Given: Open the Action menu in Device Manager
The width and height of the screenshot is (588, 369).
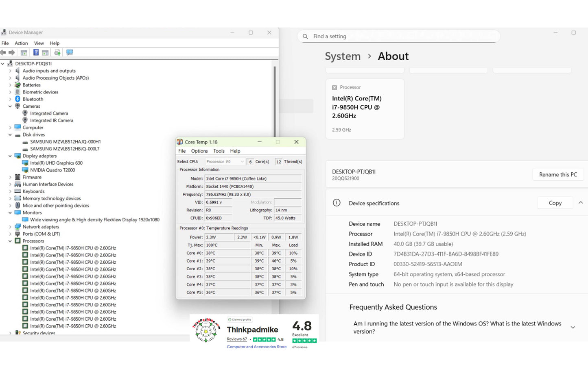Looking at the screenshot, I should coord(21,43).
